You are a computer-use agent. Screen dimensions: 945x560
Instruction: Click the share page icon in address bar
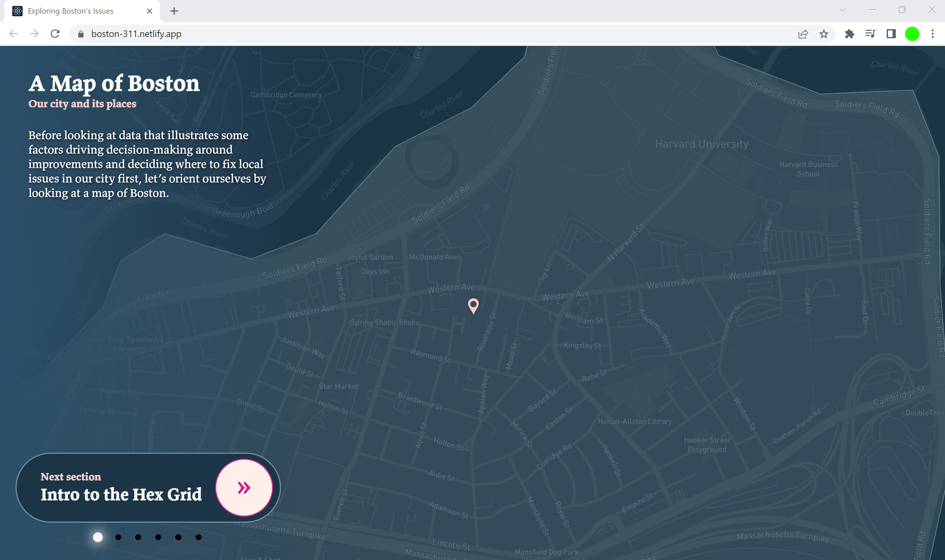(x=803, y=34)
